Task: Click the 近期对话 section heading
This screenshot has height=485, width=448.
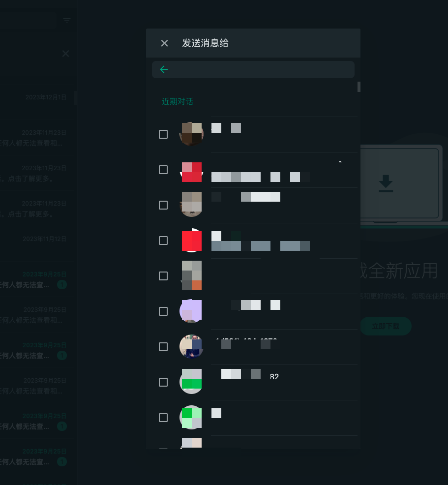Action: click(178, 101)
